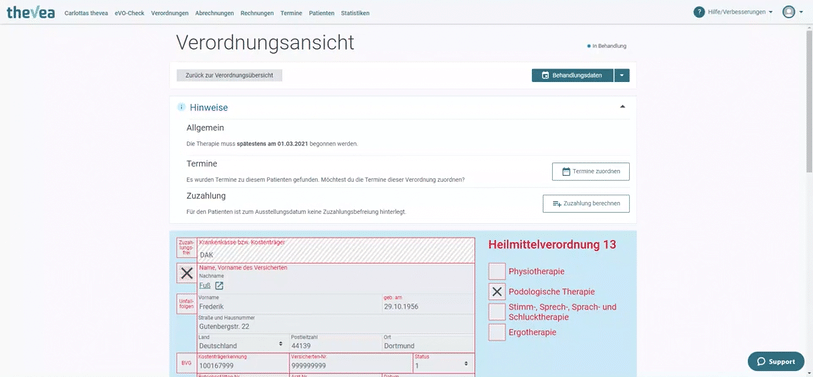
Task: Open the help question mark icon
Action: (699, 12)
